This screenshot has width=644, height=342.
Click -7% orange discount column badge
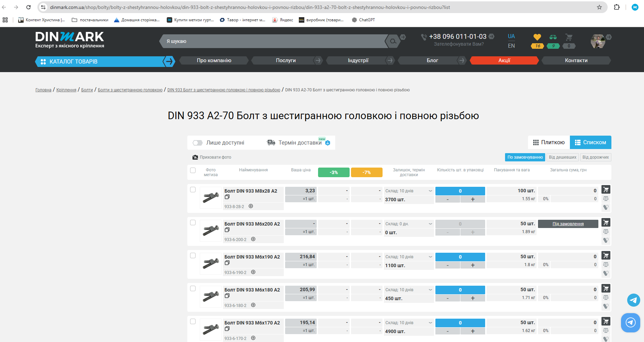click(x=367, y=172)
